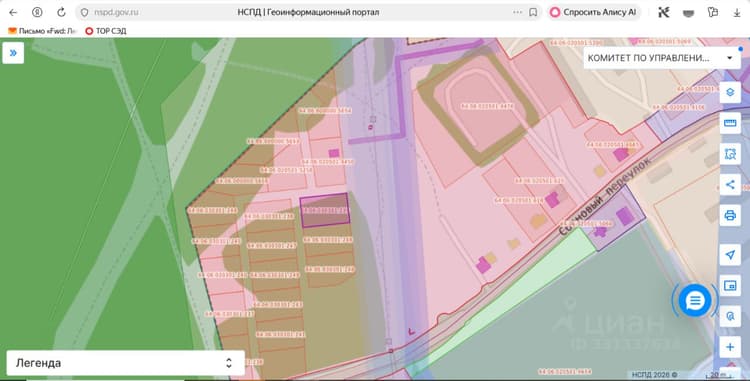This screenshot has width=750, height=381.
Task: Click the share map icon
Action: coord(730,185)
